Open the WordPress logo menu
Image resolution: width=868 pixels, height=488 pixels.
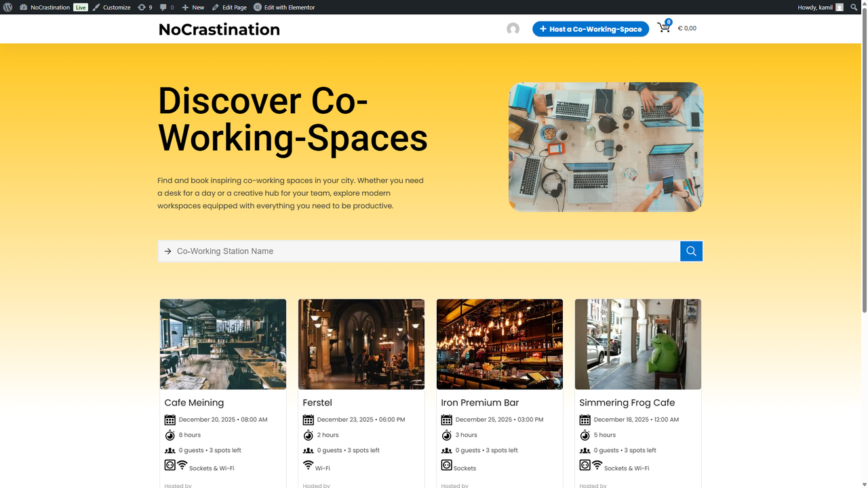(x=7, y=7)
